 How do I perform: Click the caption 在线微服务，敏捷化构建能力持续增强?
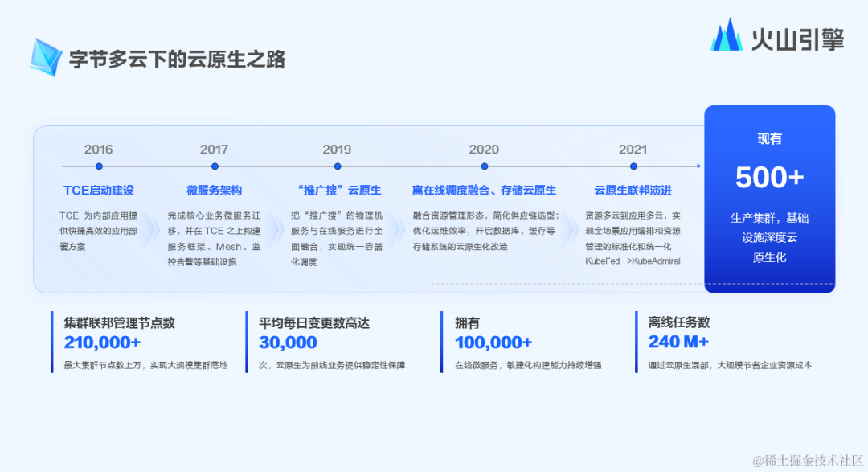[x=528, y=366]
